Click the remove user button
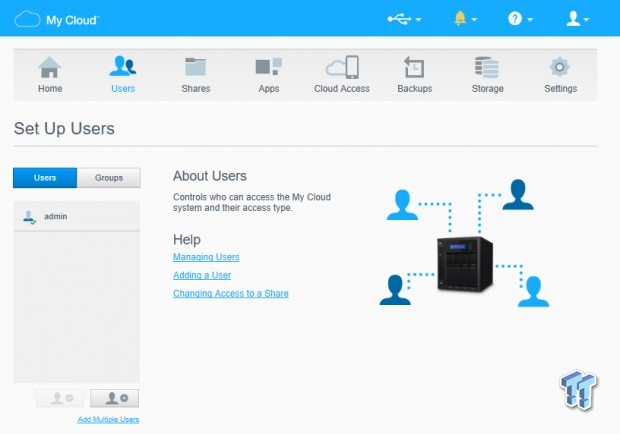Image resolution: width=620 pixels, height=434 pixels. click(60, 398)
